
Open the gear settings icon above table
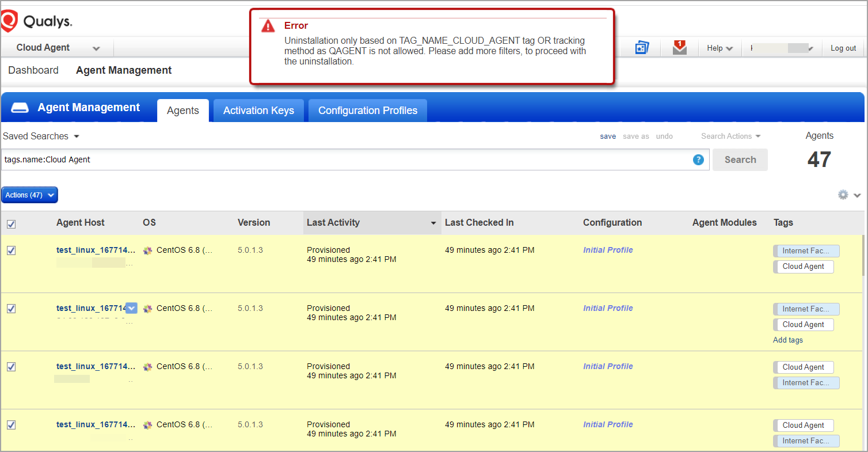(x=843, y=195)
